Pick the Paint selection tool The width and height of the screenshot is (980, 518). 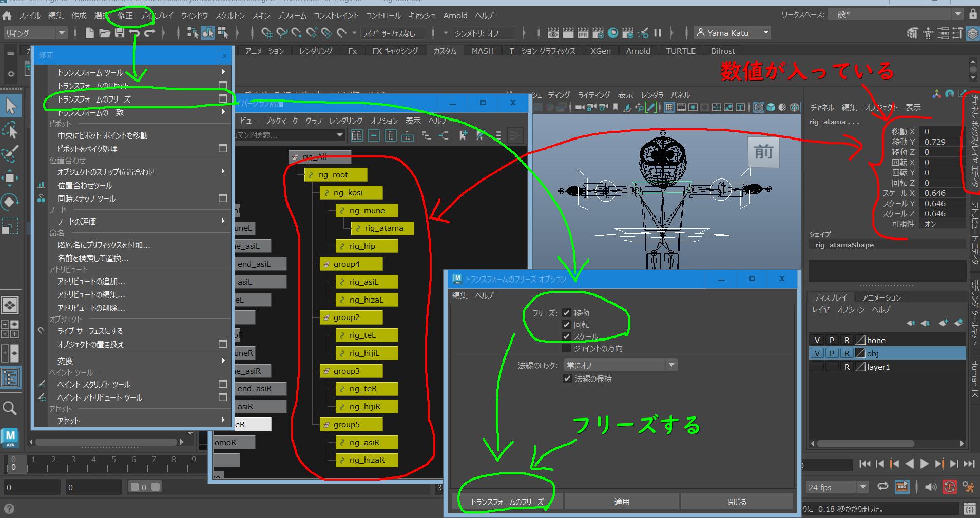pos(10,154)
